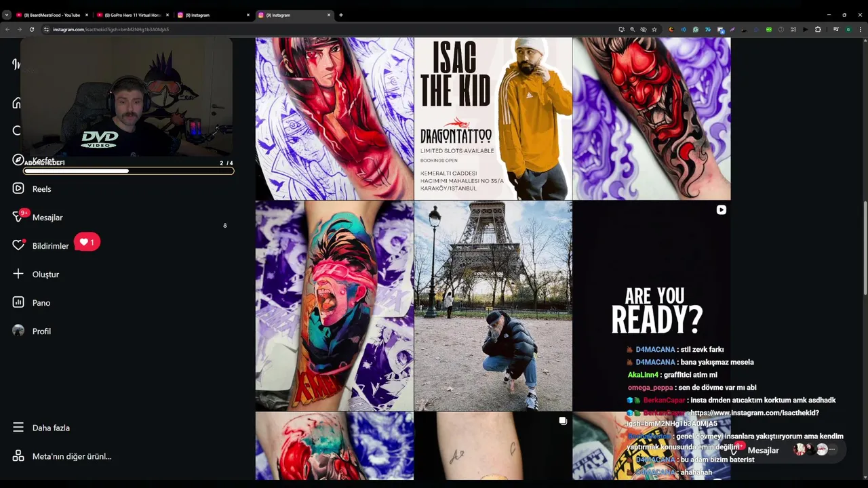Click the ABONE HEDEFİ progress bar
Viewport: 868px width, 488px height.
pyautogui.click(x=129, y=171)
